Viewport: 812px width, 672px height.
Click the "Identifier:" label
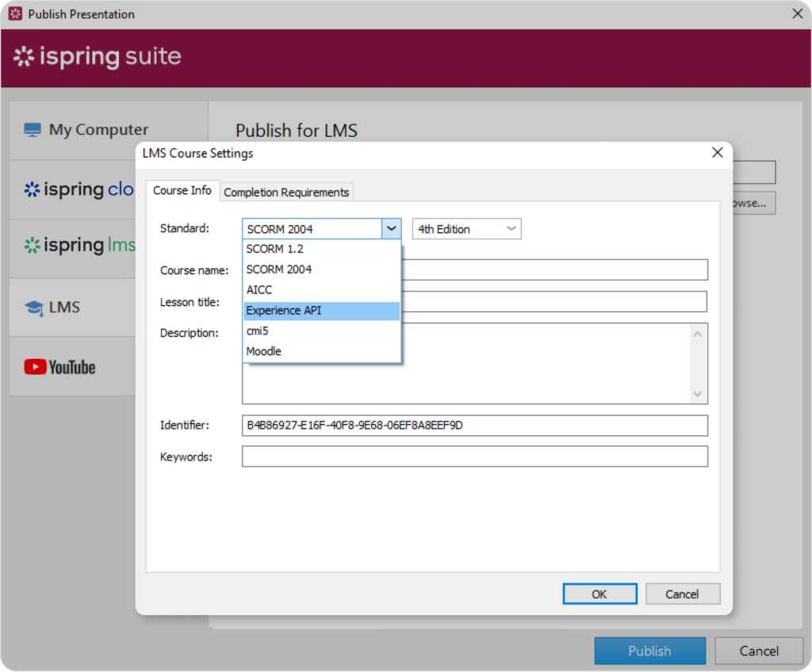[185, 425]
